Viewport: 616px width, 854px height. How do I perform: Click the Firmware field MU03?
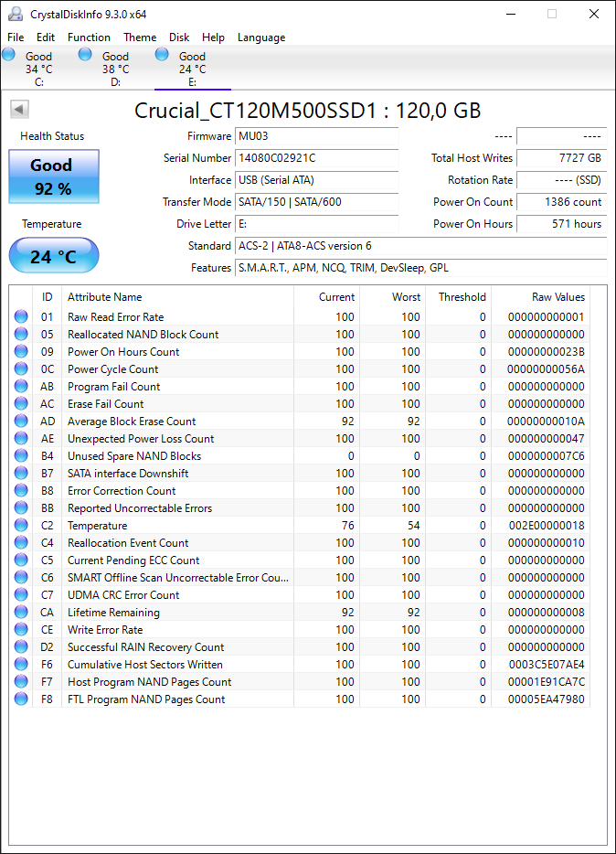tap(317, 136)
